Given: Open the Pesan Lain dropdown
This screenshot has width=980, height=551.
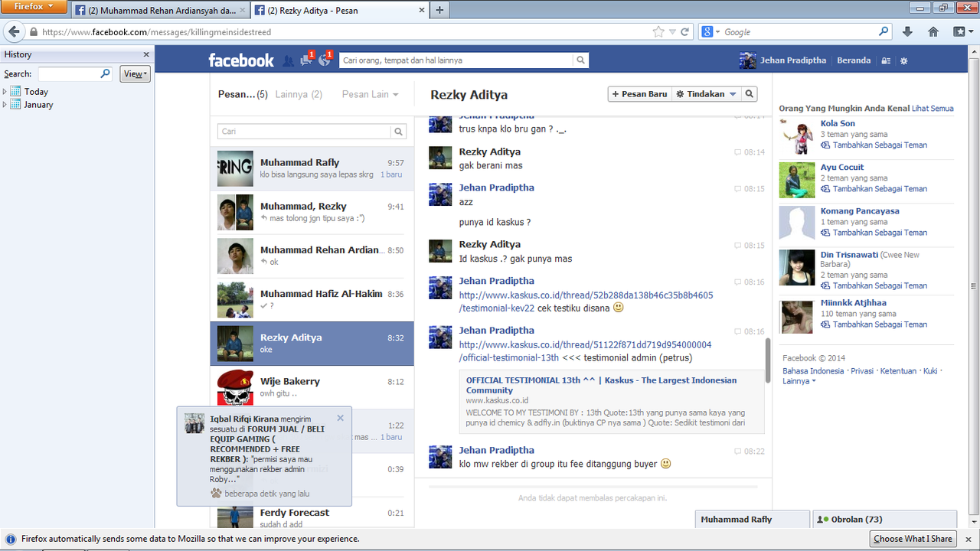Looking at the screenshot, I should pos(370,94).
